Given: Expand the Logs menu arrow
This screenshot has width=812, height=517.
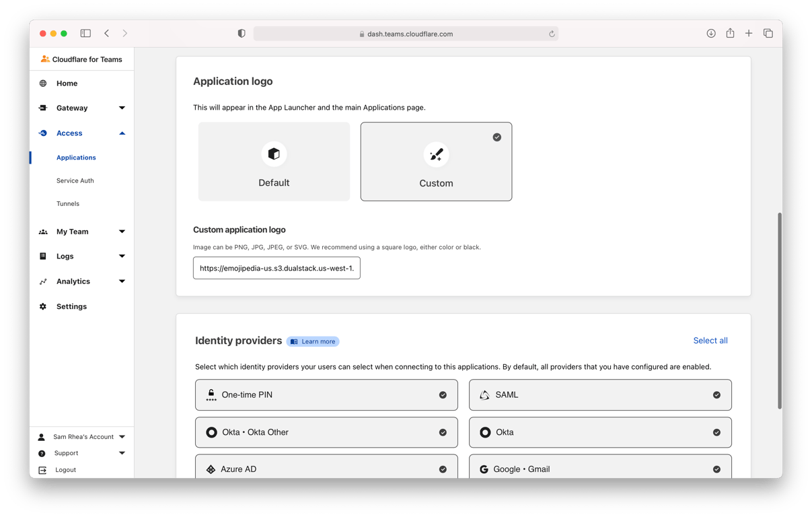Looking at the screenshot, I should coord(122,256).
